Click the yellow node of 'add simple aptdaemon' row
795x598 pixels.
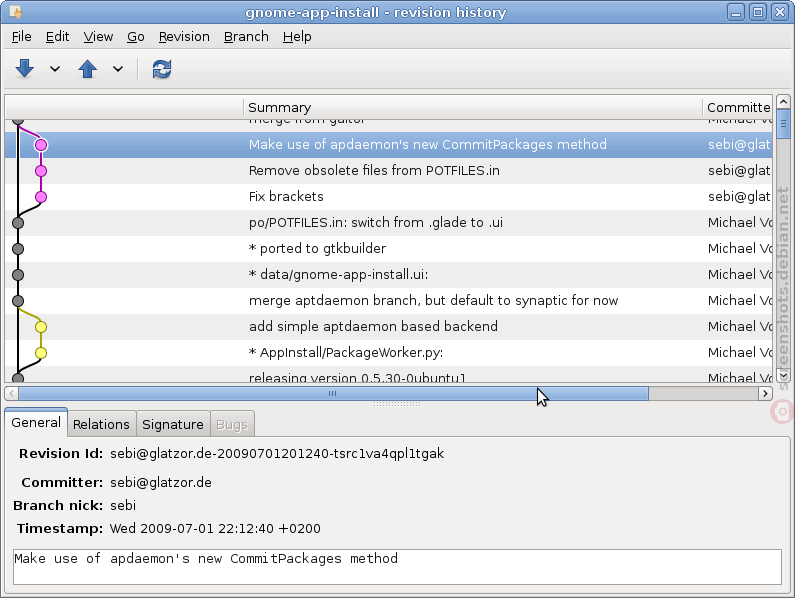pos(41,327)
